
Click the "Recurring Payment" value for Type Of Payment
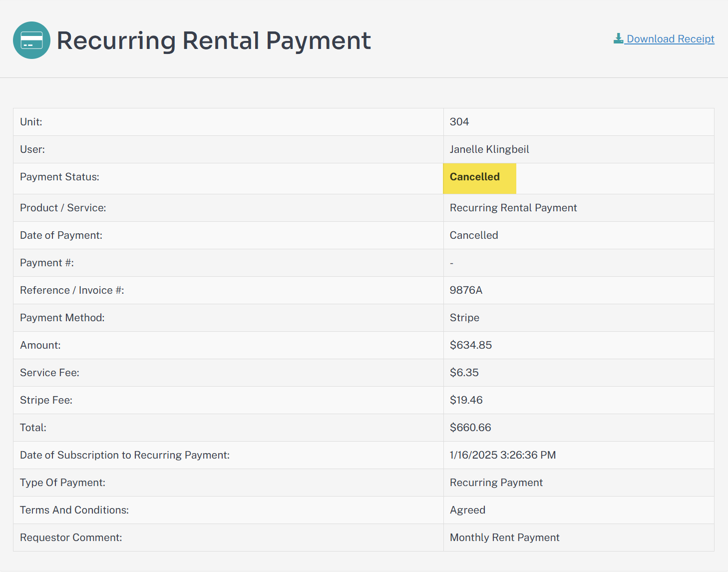[x=496, y=483]
